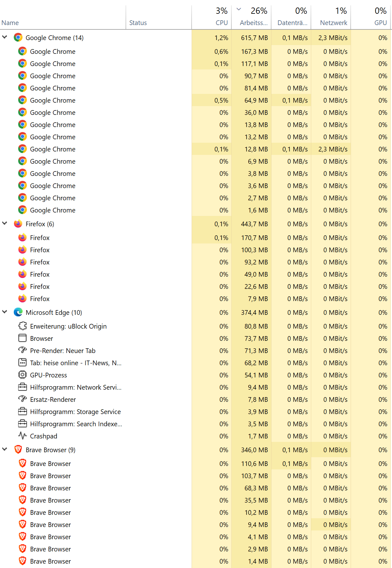392x568 pixels.
Task: Click the 615,7 MB memory value
Action: 254,38
